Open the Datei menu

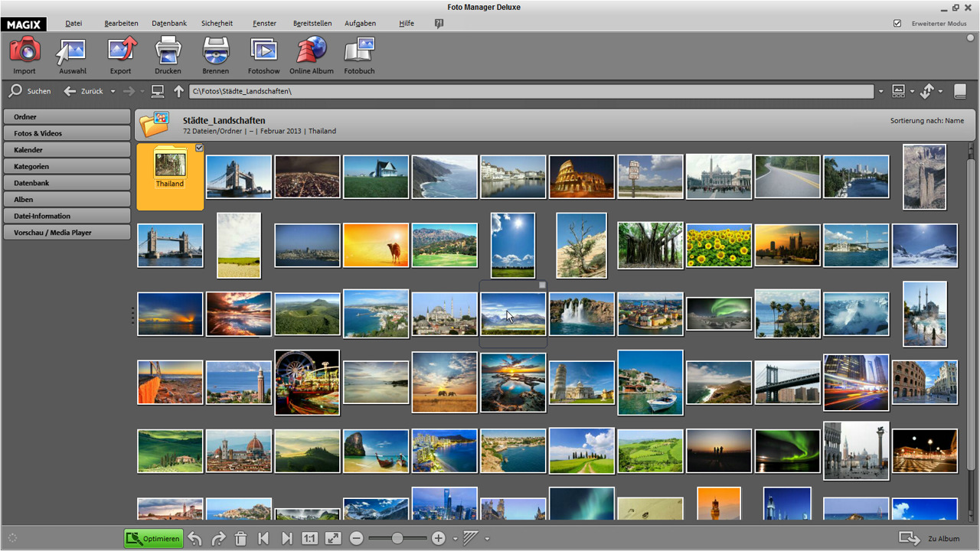click(x=73, y=24)
